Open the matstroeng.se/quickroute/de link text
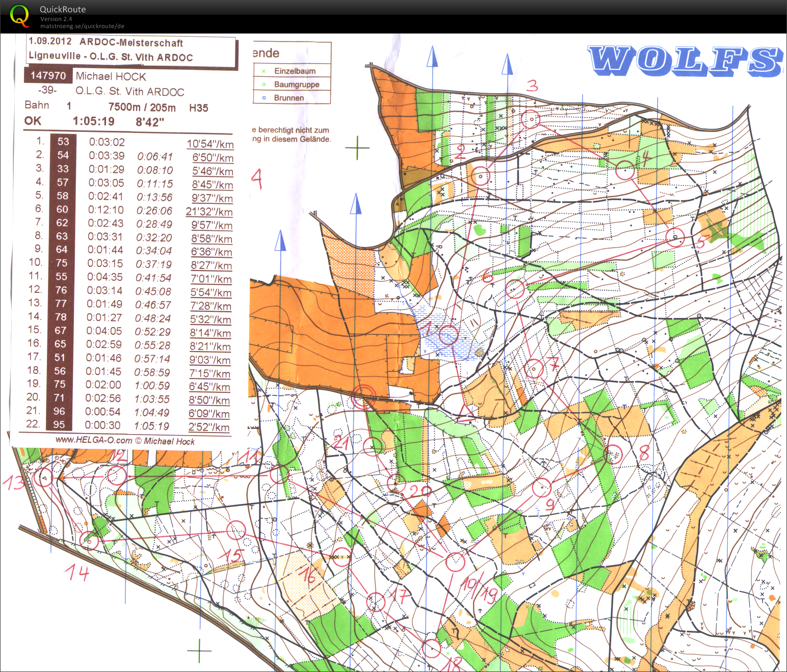 point(82,26)
